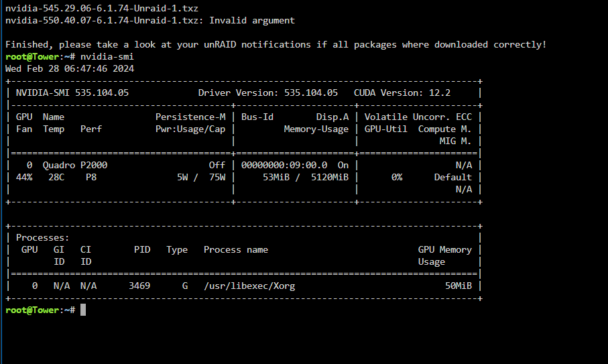
Task: Click the PID 3469 entry
Action: click(139, 286)
